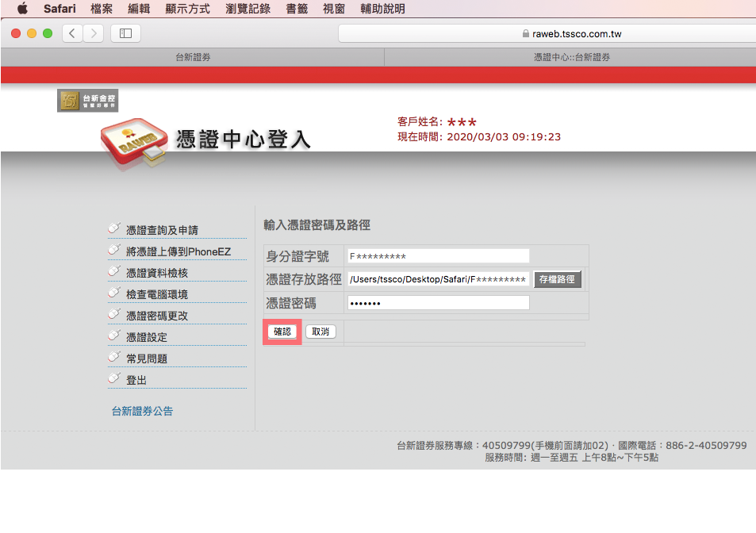The width and height of the screenshot is (756, 533).
Task: Open 憑證資料檢核 in the side menu
Action: point(157,274)
